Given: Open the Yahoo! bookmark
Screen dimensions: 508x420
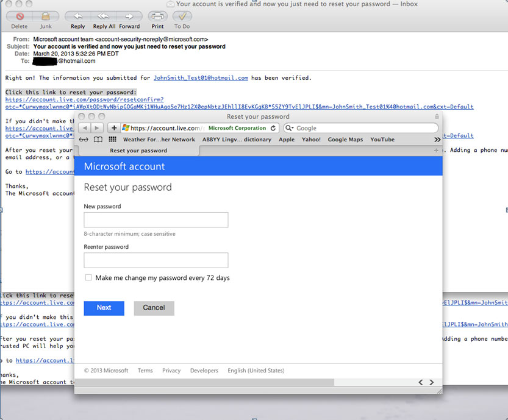Looking at the screenshot, I should point(312,140).
